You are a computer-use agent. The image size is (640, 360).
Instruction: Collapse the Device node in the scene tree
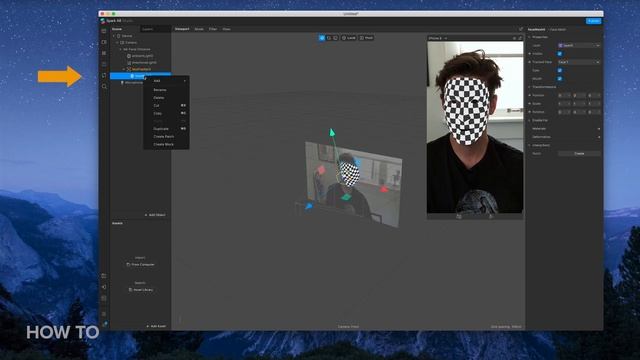point(114,36)
